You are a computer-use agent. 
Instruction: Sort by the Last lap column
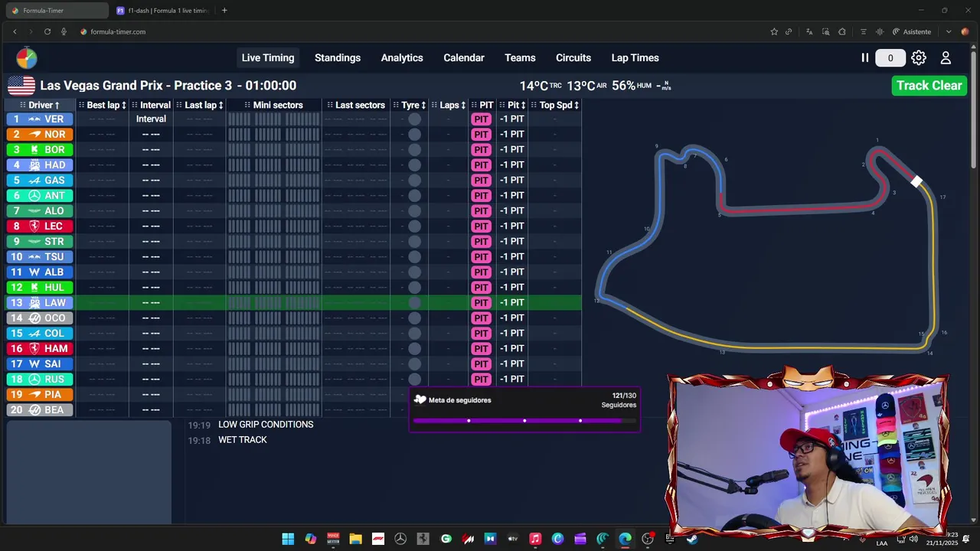pos(200,105)
